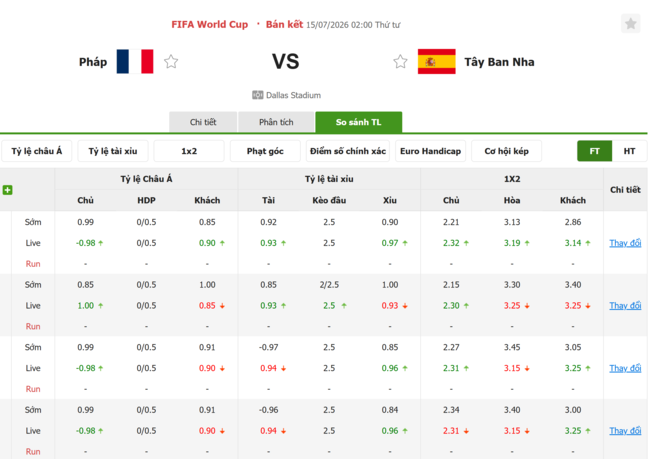Image resolution: width=650 pixels, height=459 pixels.
Task: Open the Phân tích tab
Action: [276, 122]
